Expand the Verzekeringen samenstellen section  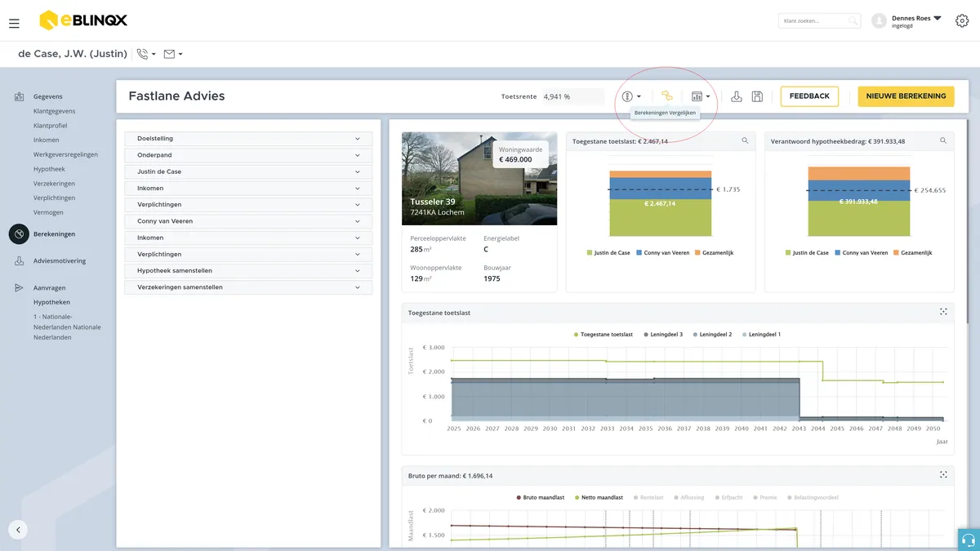pyautogui.click(x=248, y=287)
